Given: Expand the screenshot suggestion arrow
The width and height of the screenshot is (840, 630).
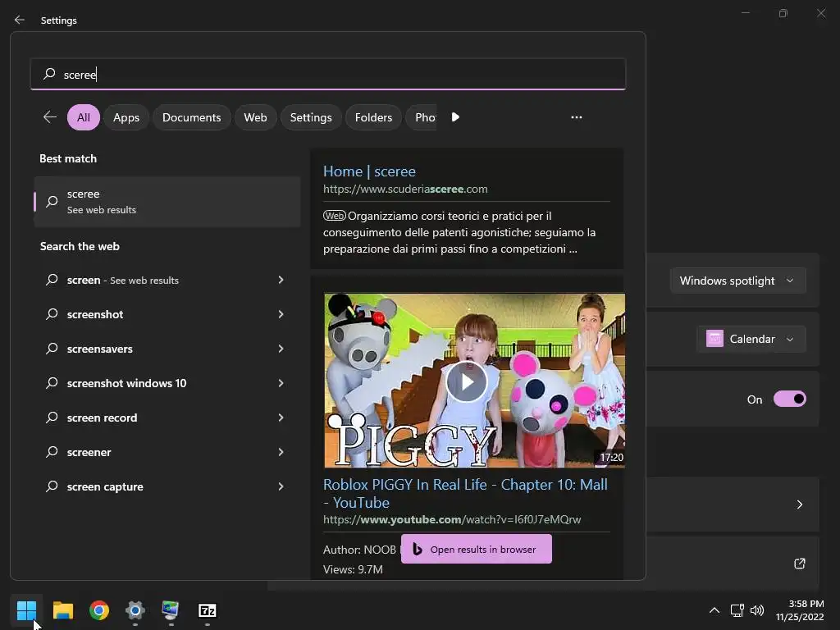Looking at the screenshot, I should pos(281,314).
